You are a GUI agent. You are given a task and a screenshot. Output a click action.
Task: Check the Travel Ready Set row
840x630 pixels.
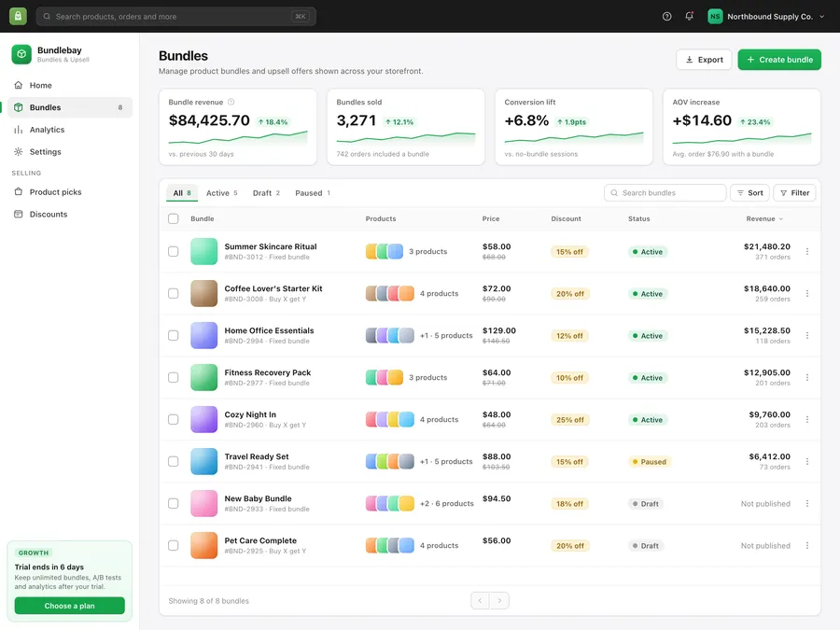[173, 461]
